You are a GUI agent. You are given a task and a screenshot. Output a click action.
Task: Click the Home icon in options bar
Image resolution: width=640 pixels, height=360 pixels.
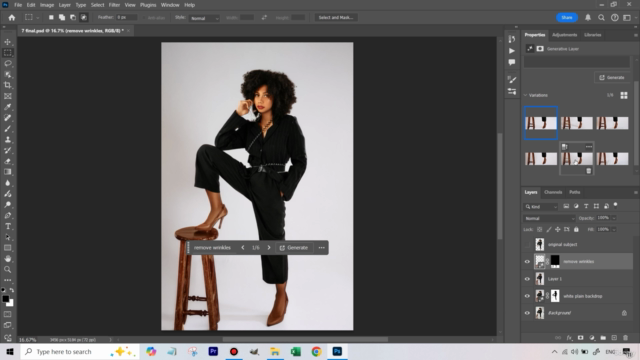coord(12,18)
